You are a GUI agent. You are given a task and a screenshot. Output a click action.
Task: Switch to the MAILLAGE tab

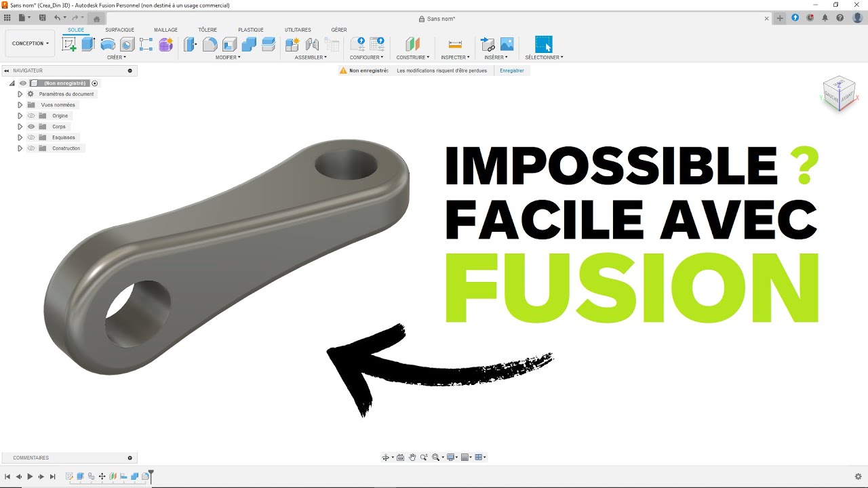165,30
